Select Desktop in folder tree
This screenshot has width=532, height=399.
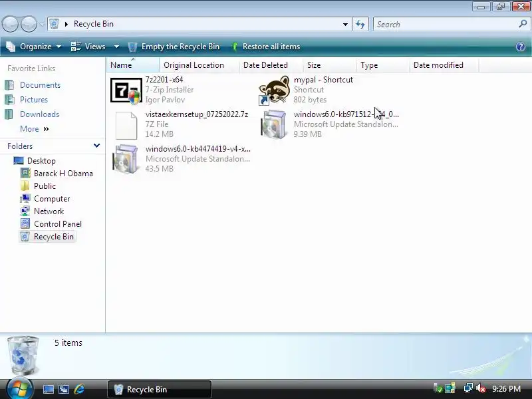(41, 161)
